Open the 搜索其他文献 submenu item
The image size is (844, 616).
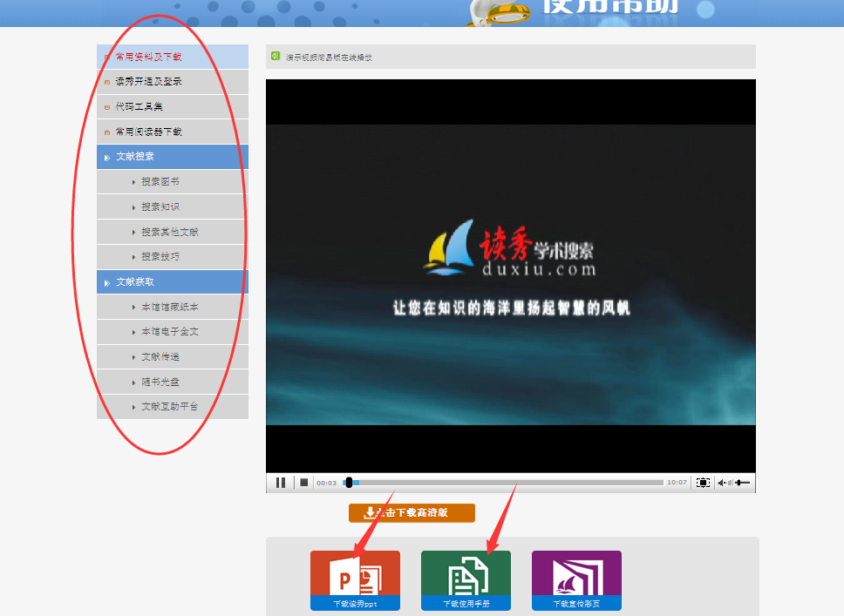point(173,232)
